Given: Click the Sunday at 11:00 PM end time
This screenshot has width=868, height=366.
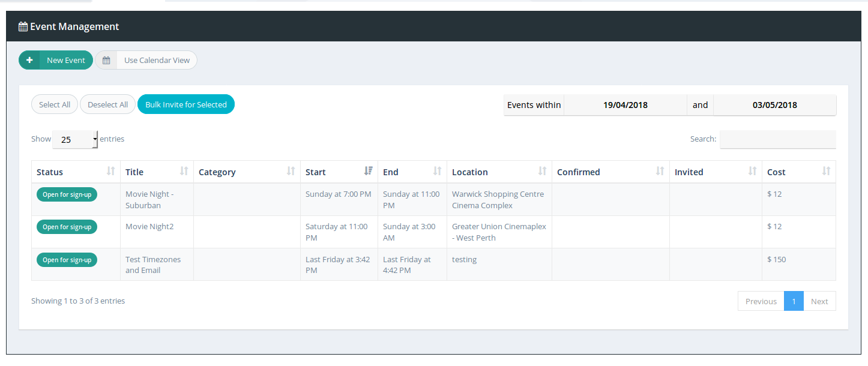Looking at the screenshot, I should (x=411, y=200).
